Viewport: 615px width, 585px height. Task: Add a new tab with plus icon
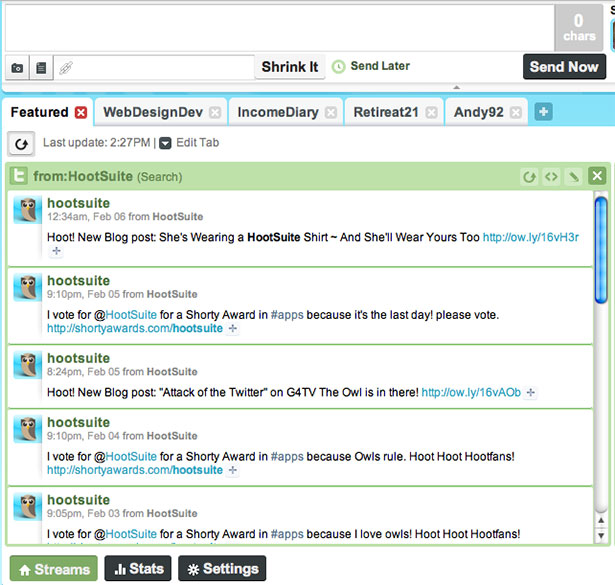(543, 112)
